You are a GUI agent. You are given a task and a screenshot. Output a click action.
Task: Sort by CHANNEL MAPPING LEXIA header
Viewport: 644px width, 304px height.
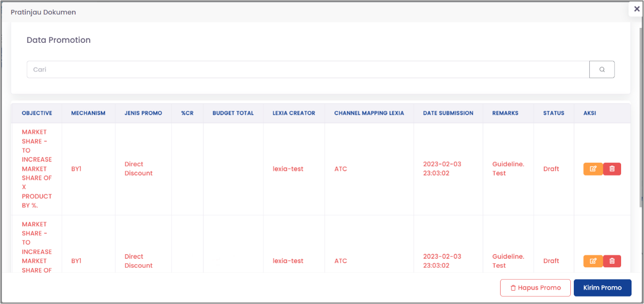[x=369, y=113]
